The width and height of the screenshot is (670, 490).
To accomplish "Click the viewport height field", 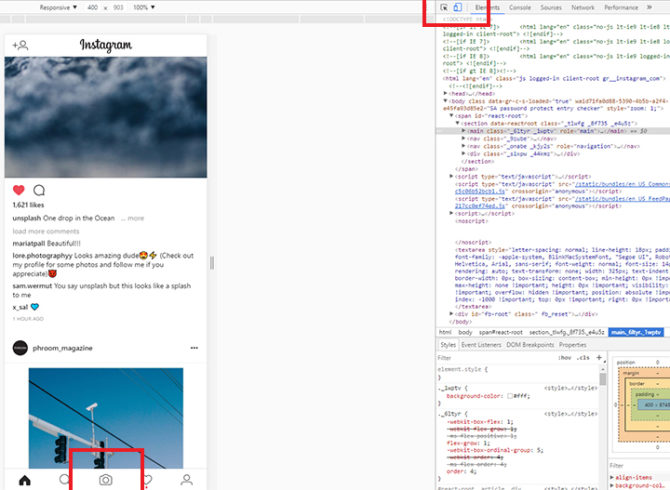I will pos(118,7).
